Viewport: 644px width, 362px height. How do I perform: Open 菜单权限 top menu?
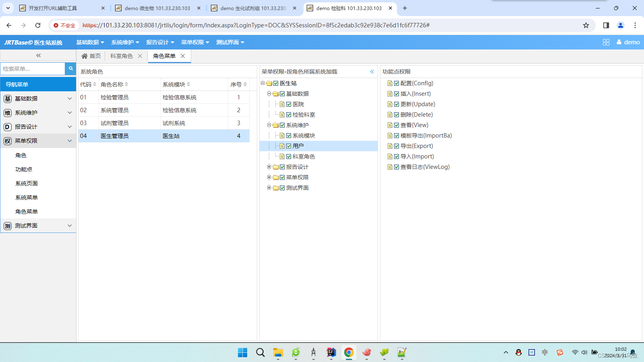[195, 42]
